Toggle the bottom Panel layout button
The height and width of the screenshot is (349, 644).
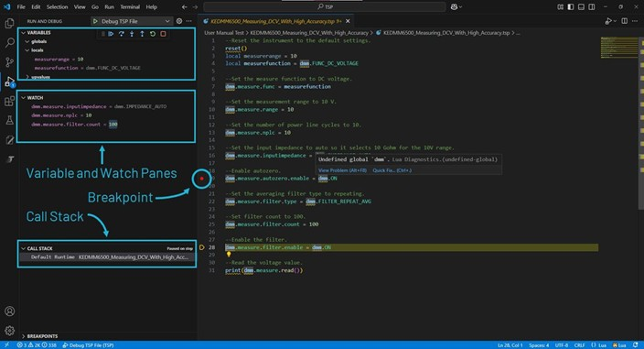click(x=581, y=7)
